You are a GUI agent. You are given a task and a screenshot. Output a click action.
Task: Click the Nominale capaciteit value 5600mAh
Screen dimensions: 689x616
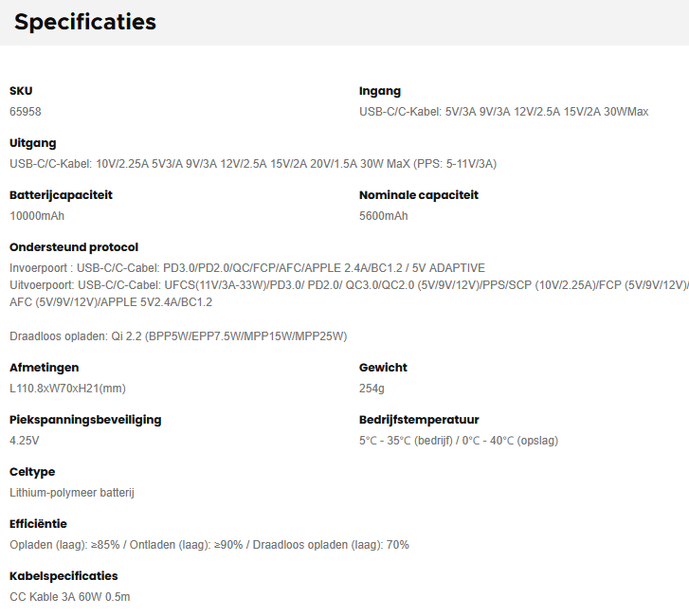click(x=384, y=216)
